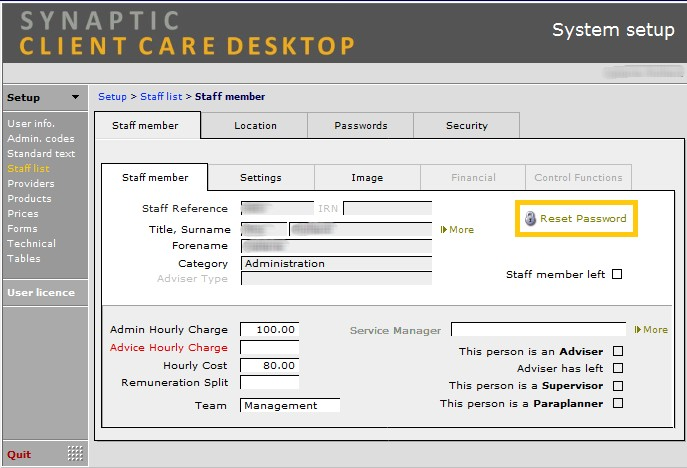Viewport: 687px width, 468px height.
Task: Go to the Security tab
Action: 467,126
